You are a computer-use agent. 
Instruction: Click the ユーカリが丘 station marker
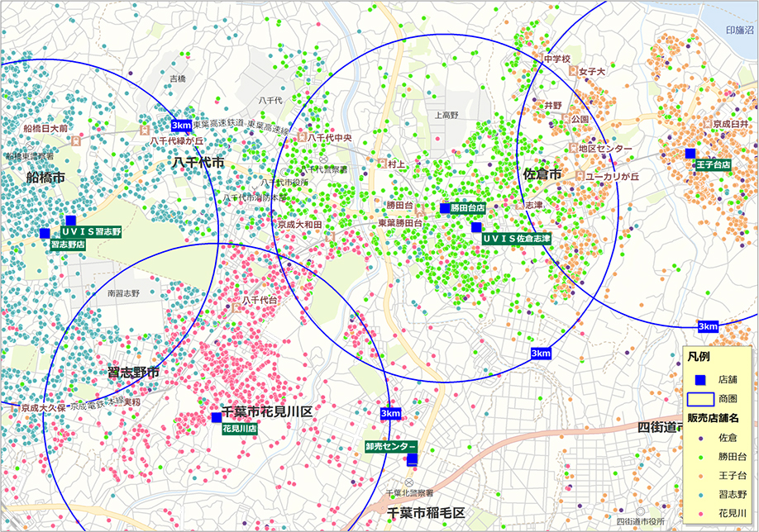pos(579,174)
